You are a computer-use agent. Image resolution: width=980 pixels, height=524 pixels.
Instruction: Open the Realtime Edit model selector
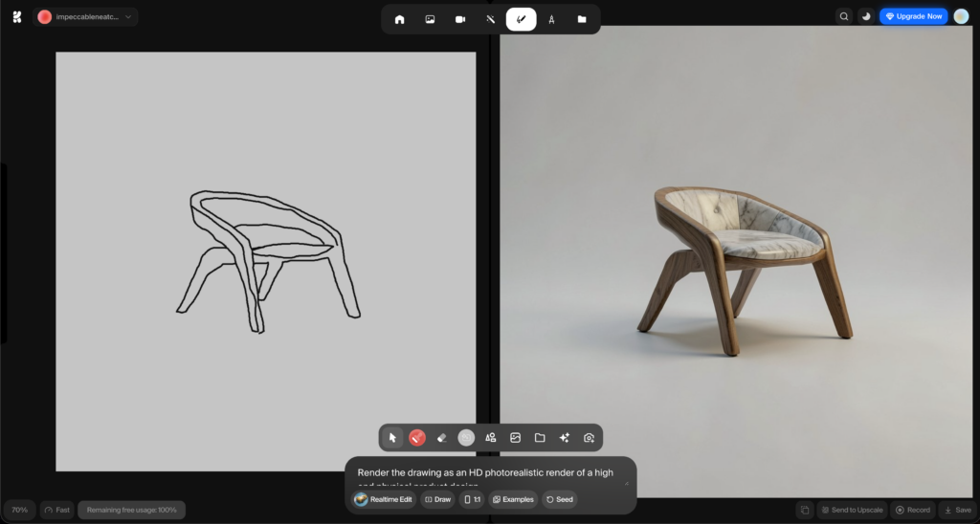pyautogui.click(x=384, y=499)
